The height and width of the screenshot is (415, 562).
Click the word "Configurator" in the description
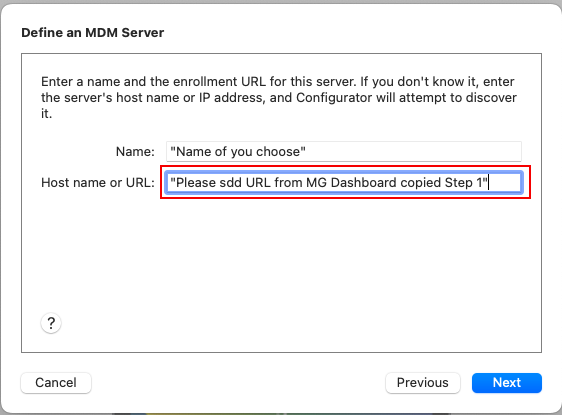tap(334, 97)
